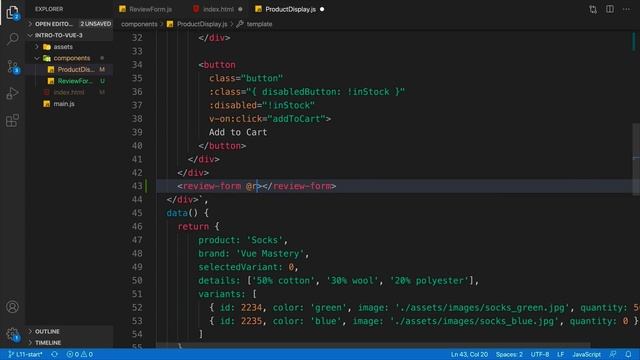The width and height of the screenshot is (640, 360).
Task: Click the 'Vue Mastery' string on line 48
Action: point(270,253)
